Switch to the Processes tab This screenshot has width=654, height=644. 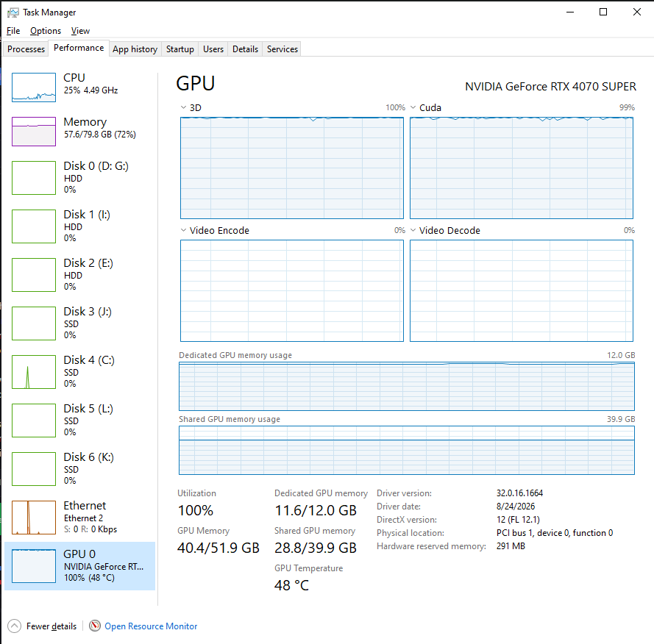tap(26, 49)
